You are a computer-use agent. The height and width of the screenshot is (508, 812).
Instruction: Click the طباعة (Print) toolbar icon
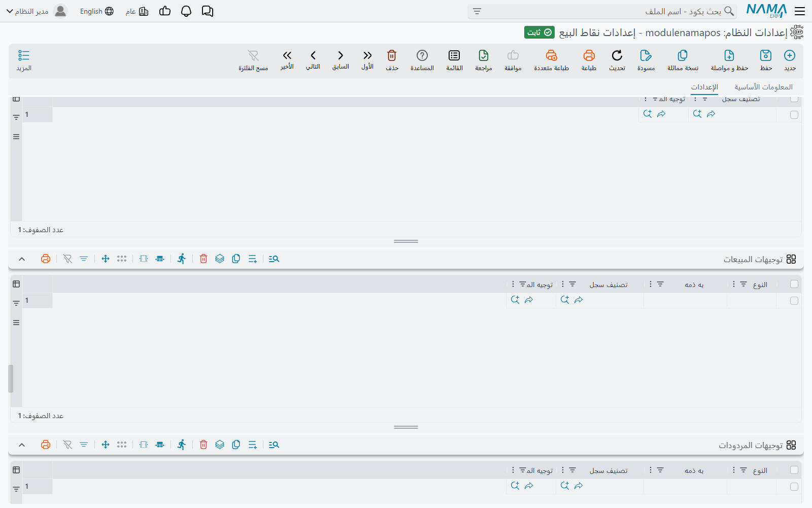click(589, 55)
